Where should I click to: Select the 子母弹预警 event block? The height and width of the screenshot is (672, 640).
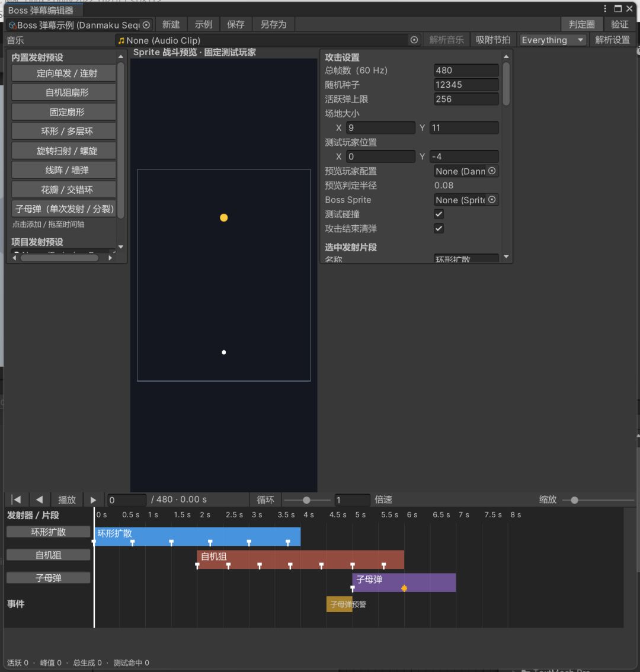tap(340, 604)
